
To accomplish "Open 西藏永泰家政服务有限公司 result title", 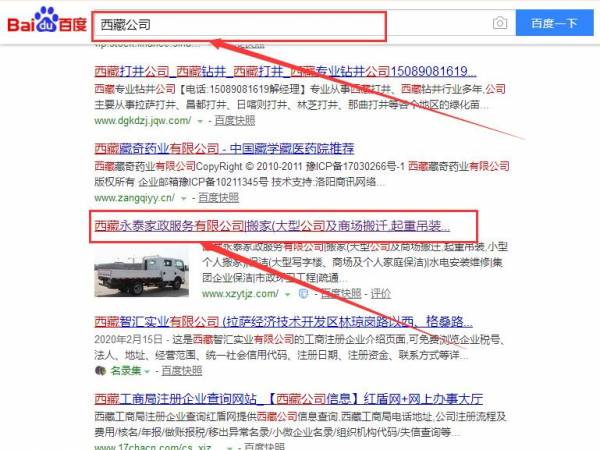I will pos(272,226).
